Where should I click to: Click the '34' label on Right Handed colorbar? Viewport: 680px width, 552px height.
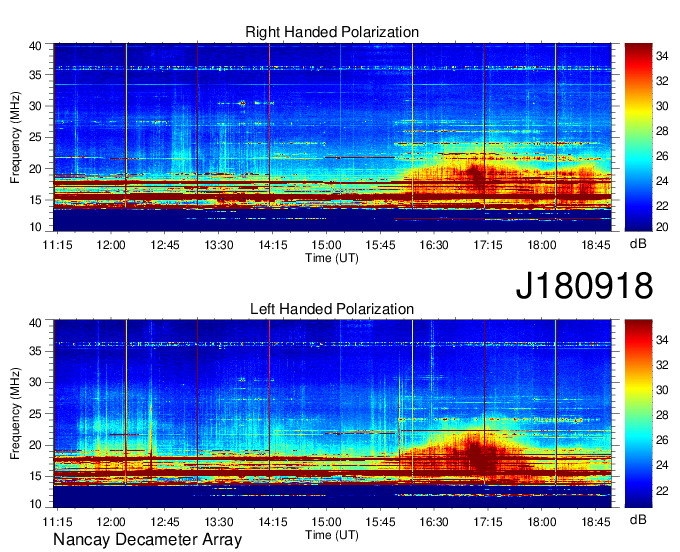[x=662, y=56]
